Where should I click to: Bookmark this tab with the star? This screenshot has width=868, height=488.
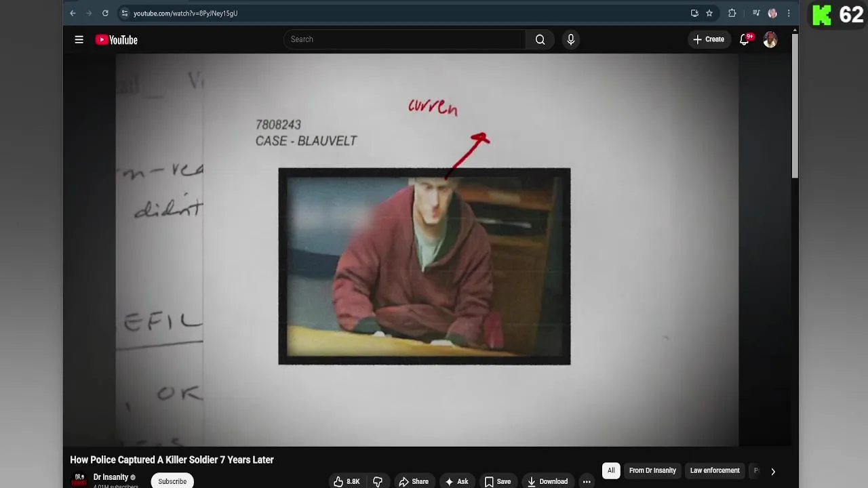[709, 13]
